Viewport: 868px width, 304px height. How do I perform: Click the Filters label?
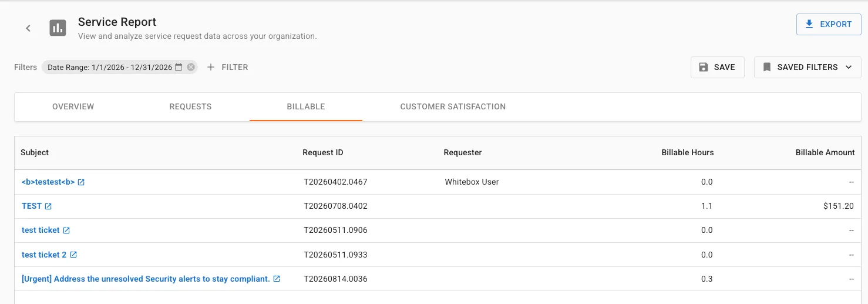[26, 67]
